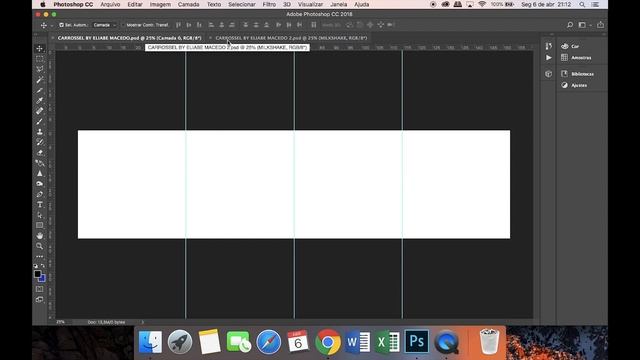
Task: Click the Photoshop CC application menu
Action: click(73, 4)
